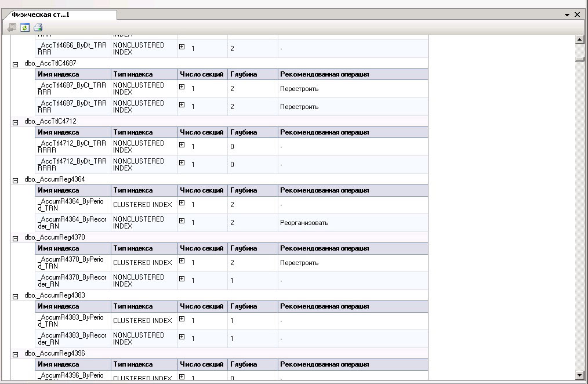Image resolution: width=588 pixels, height=384 pixels.
Task: Expand sections of _AccumR4396_ByPeriod index
Action: pos(182,377)
